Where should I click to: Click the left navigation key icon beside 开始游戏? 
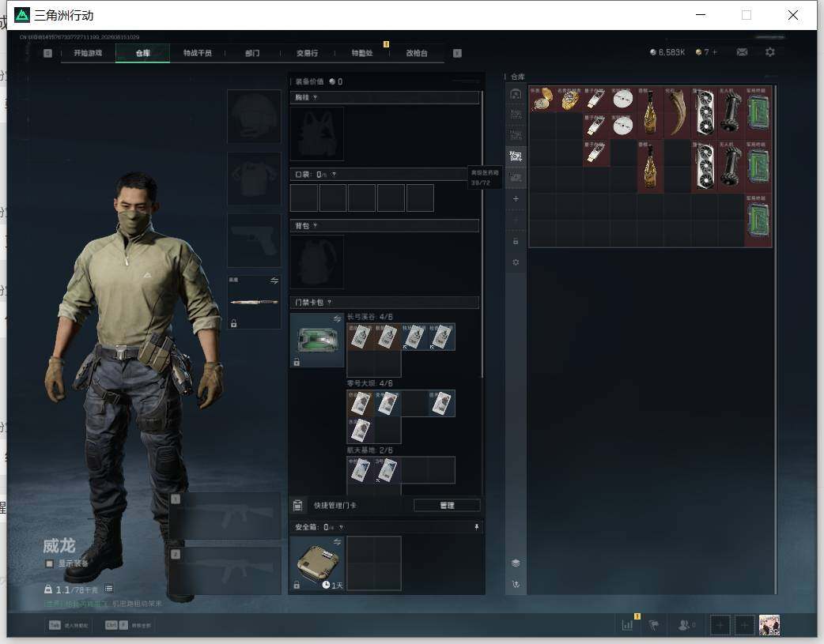coord(47,53)
